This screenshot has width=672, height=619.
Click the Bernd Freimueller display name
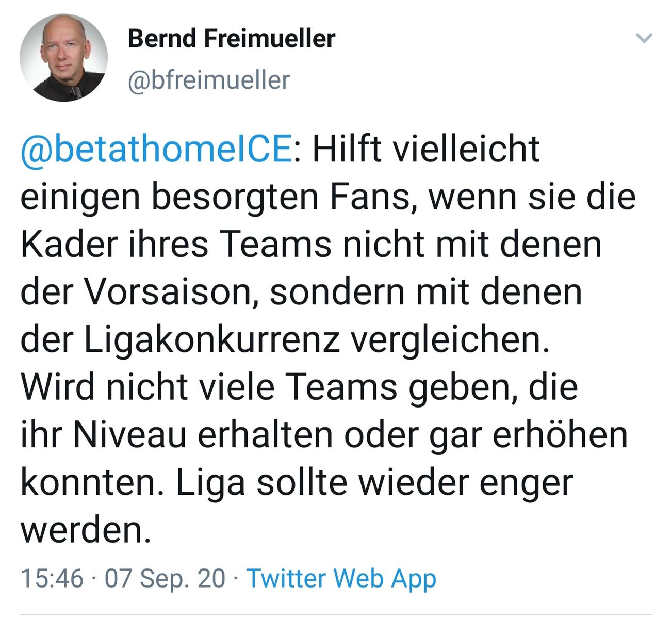231,39
